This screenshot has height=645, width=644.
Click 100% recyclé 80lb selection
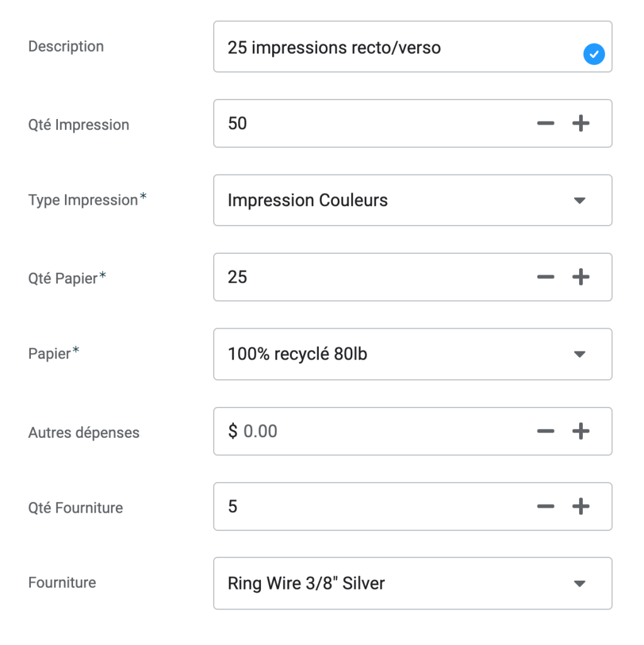297,355
